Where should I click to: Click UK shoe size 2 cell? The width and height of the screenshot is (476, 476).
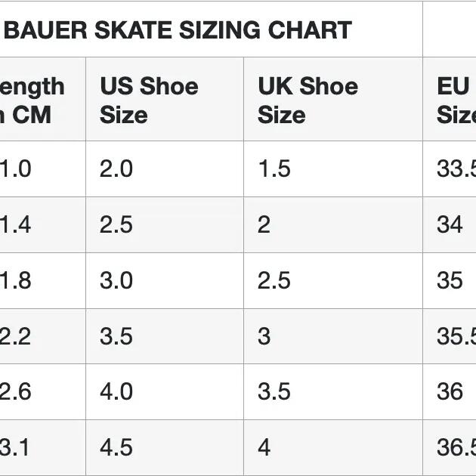pyautogui.click(x=333, y=225)
